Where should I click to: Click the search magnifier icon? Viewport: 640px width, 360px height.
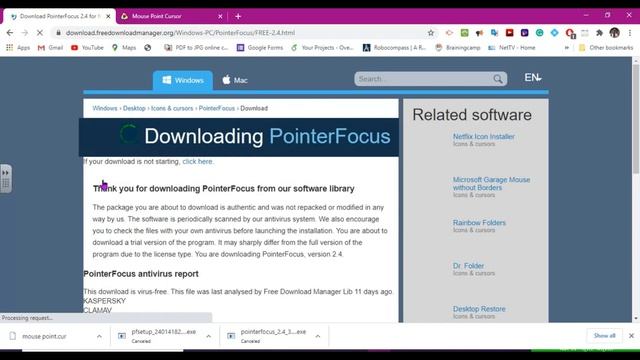coord(498,79)
